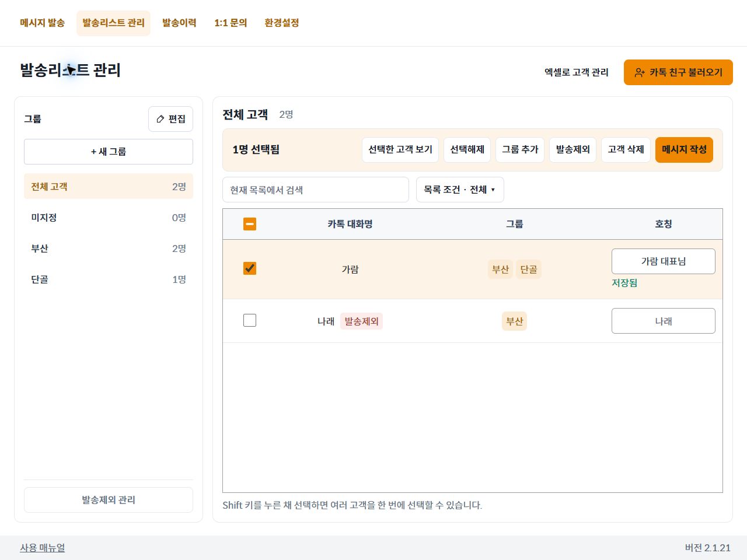Click the + 새 그룹 button
747x560 pixels.
click(x=109, y=152)
